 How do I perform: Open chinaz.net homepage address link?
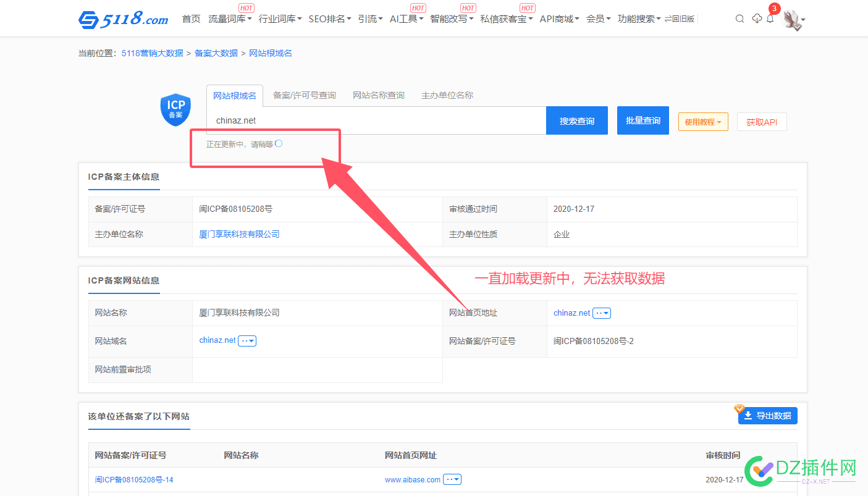(572, 313)
